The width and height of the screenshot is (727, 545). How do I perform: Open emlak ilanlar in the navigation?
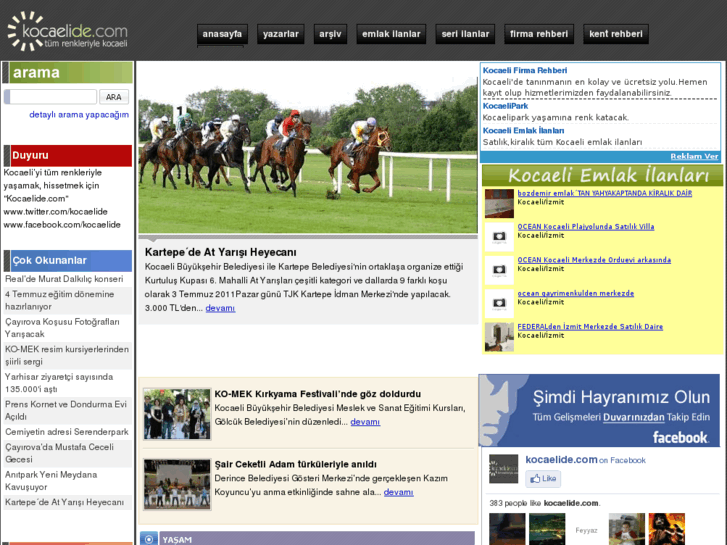point(391,34)
